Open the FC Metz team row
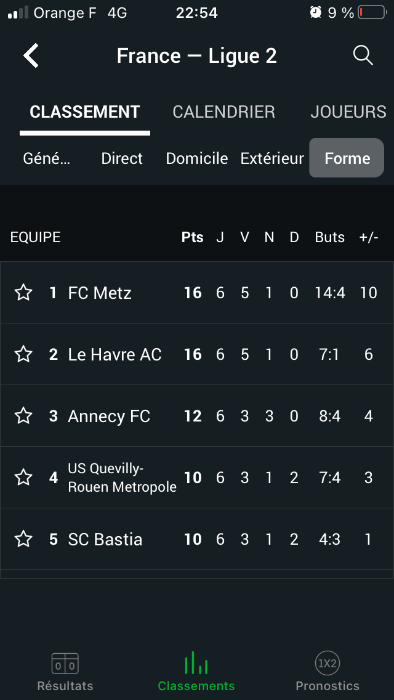This screenshot has width=394, height=700. tap(197, 293)
